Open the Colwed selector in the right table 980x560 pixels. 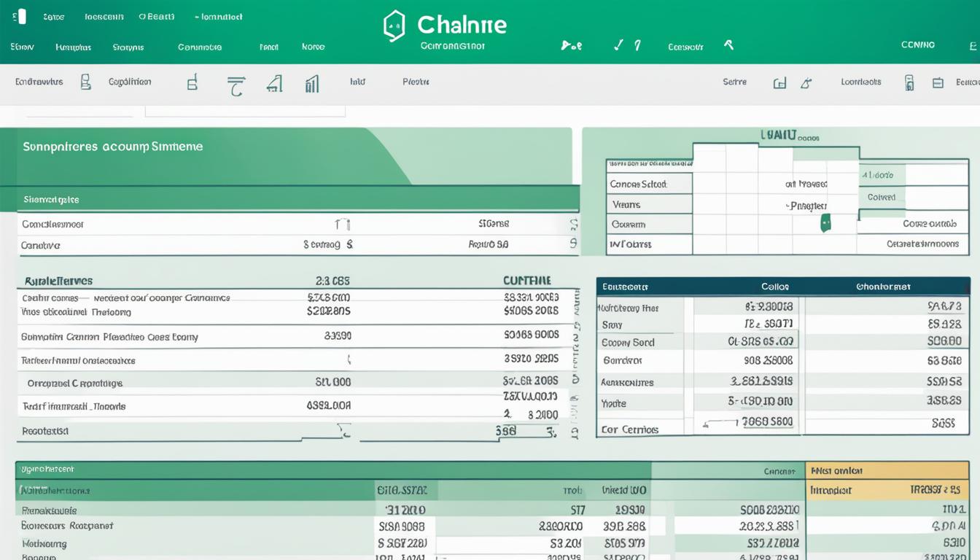(x=882, y=197)
